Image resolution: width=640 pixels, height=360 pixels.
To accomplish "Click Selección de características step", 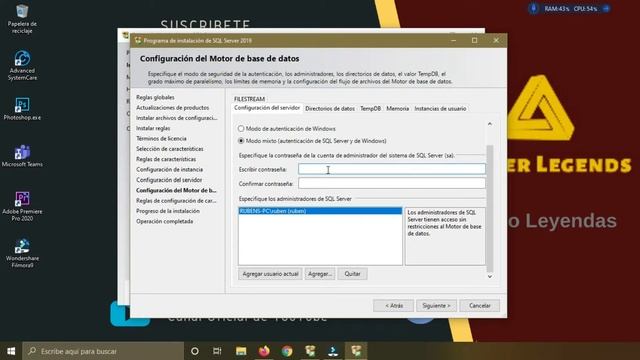I will [x=169, y=149].
